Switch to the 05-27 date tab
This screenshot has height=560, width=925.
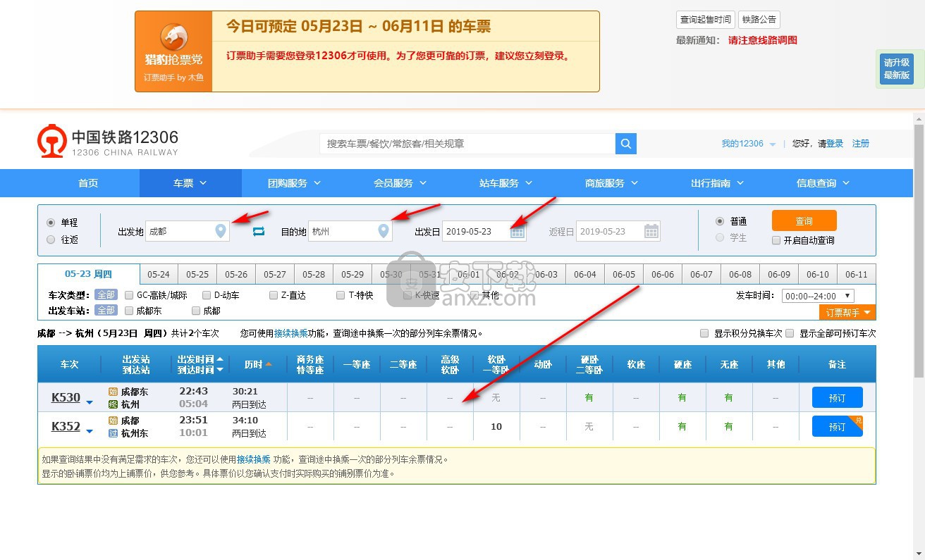click(275, 275)
